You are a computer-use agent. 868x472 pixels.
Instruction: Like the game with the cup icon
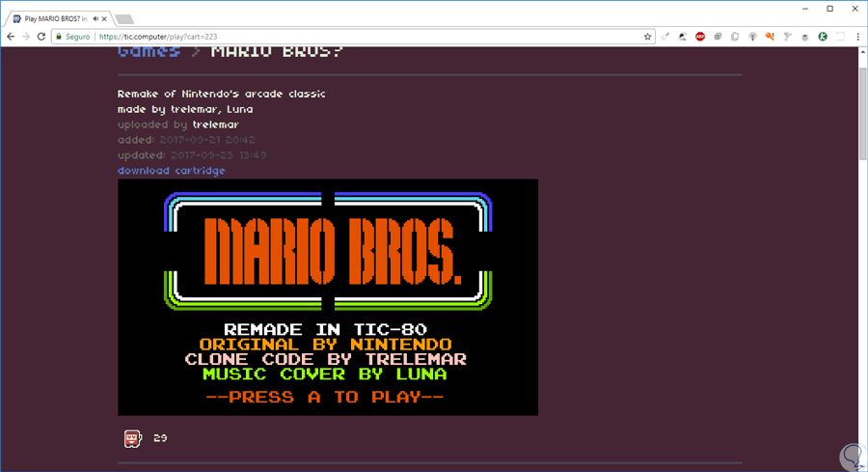click(x=132, y=438)
